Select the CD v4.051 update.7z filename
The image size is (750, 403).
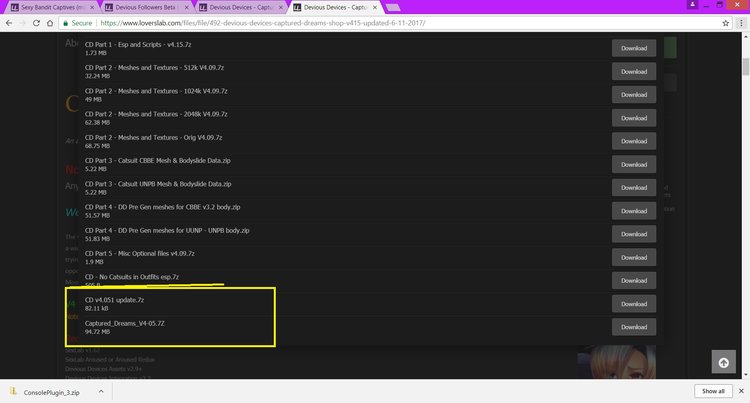pyautogui.click(x=114, y=300)
